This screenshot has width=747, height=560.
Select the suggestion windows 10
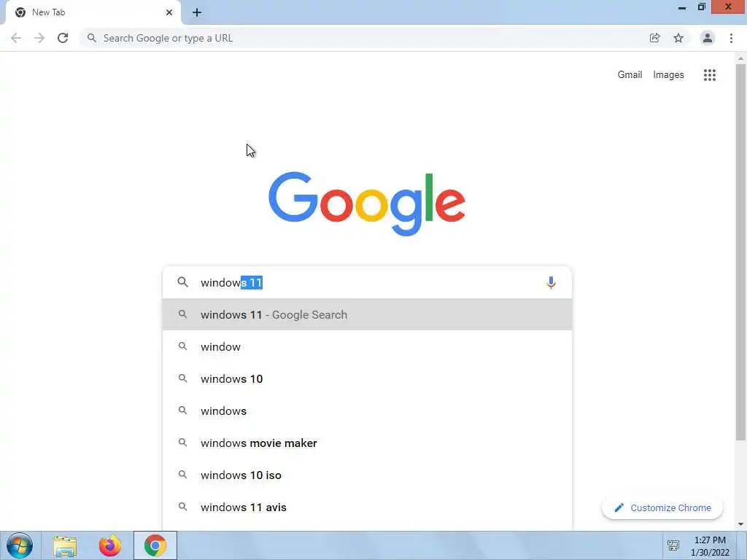pos(367,378)
